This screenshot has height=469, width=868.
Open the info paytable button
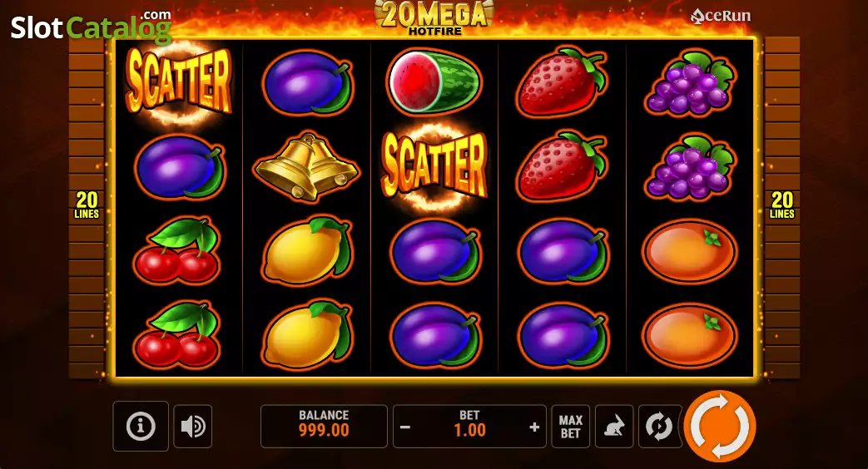click(141, 426)
